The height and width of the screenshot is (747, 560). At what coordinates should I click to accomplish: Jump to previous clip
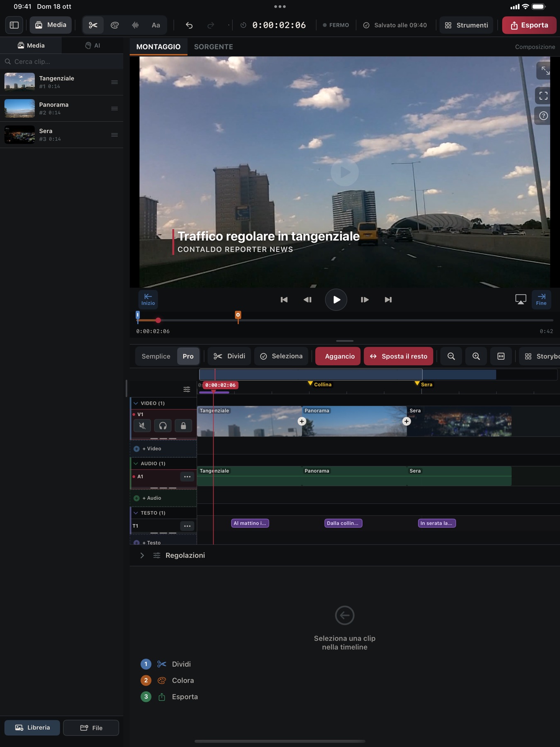284,300
